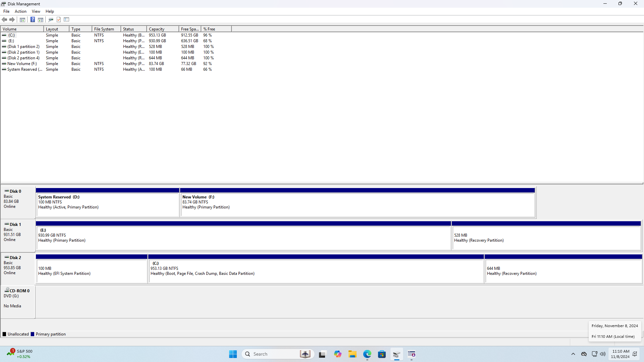Click the network tray icon
Screen dimensions: 644x362
(594, 354)
